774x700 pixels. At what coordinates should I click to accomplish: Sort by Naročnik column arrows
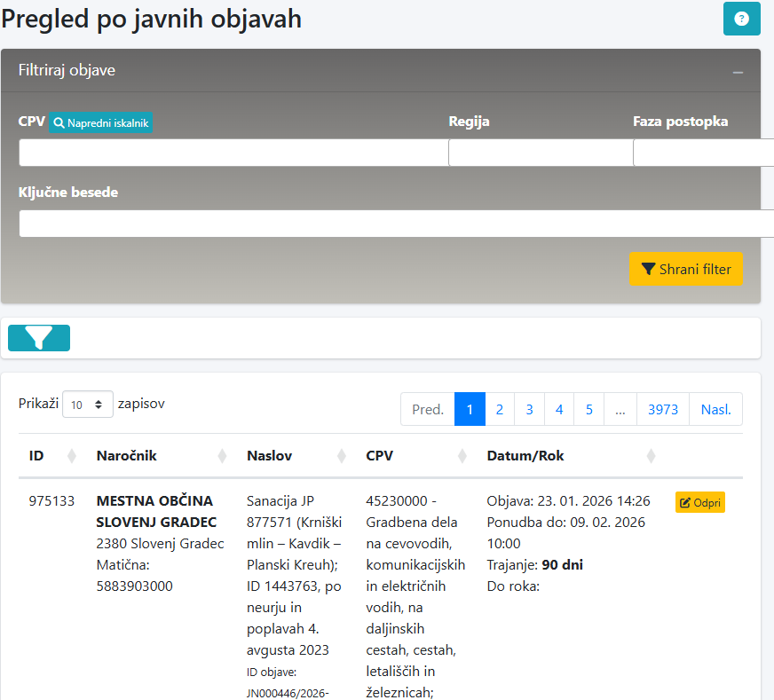(x=222, y=456)
